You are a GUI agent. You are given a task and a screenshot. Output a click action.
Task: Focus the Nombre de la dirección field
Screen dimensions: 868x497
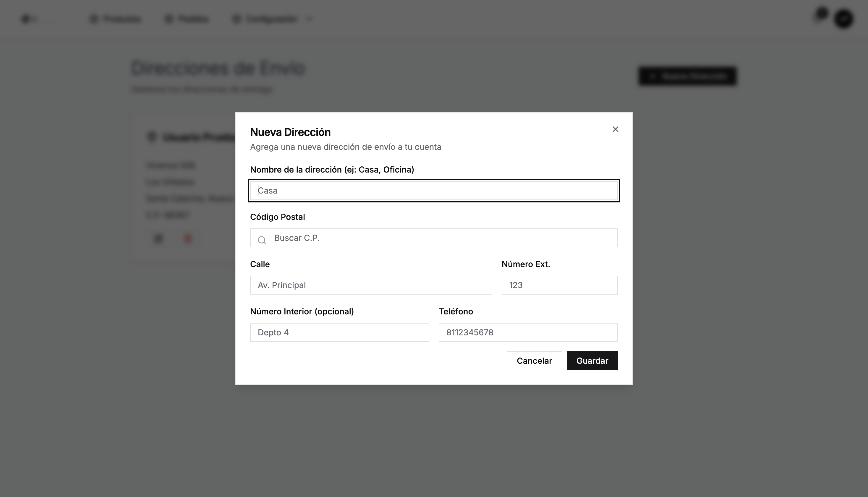(x=434, y=191)
